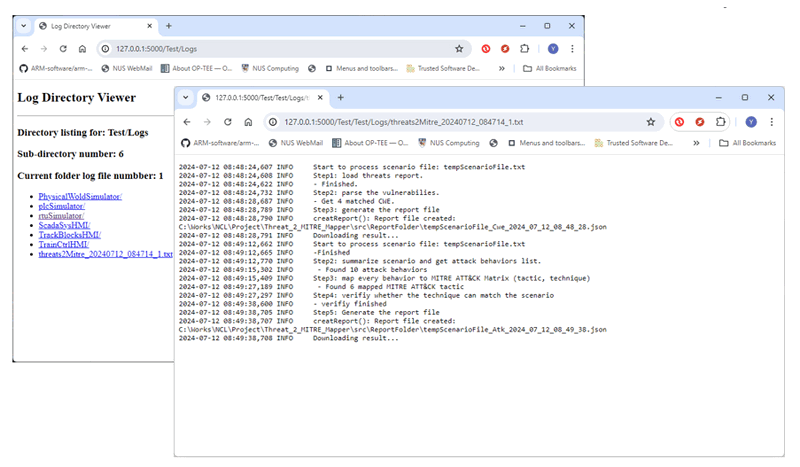Open threats2Mitre_20240712_084714_1.txt log file link
The width and height of the screenshot is (800, 467).
[106, 254]
